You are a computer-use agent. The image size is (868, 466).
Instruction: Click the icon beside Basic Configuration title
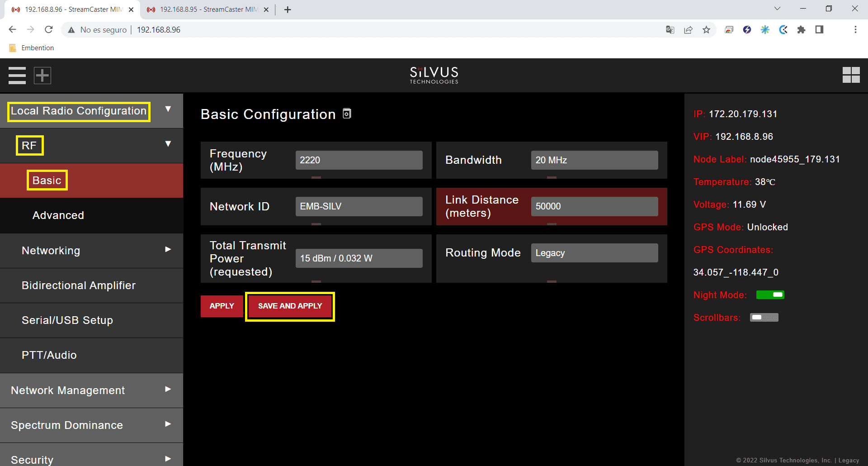click(x=347, y=114)
